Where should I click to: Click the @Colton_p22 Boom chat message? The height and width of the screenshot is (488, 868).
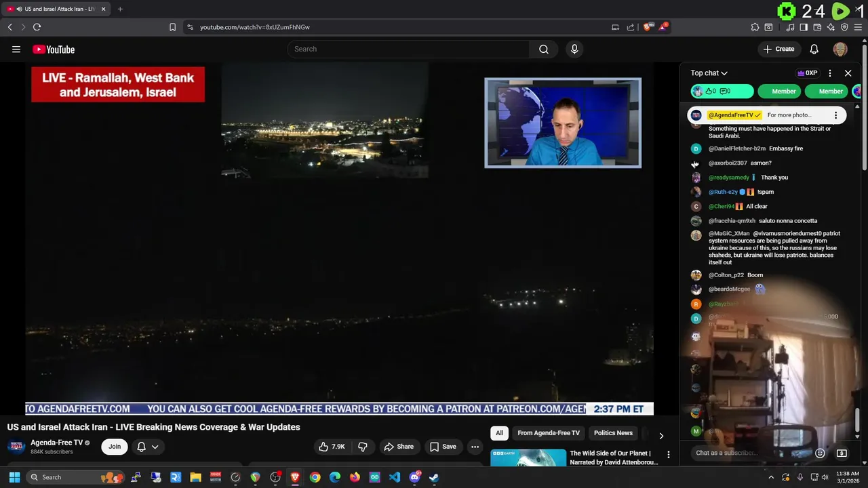[736, 275]
